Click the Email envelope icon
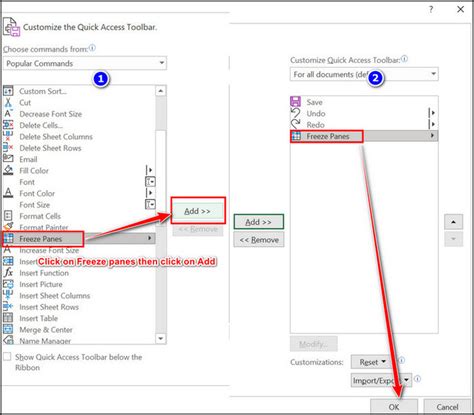Screen dimensions: 474x415 tap(8, 159)
